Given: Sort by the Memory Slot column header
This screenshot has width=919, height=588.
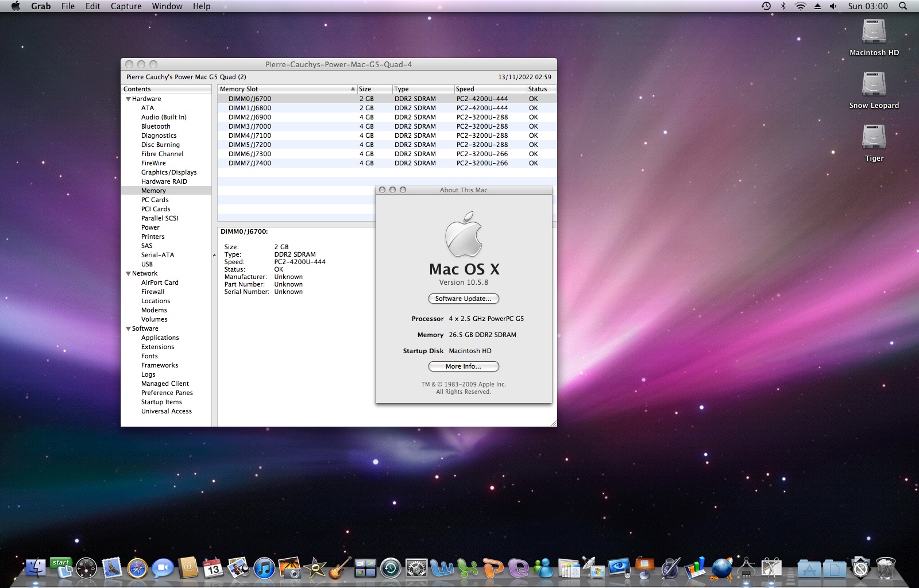Looking at the screenshot, I should pyautogui.click(x=284, y=89).
